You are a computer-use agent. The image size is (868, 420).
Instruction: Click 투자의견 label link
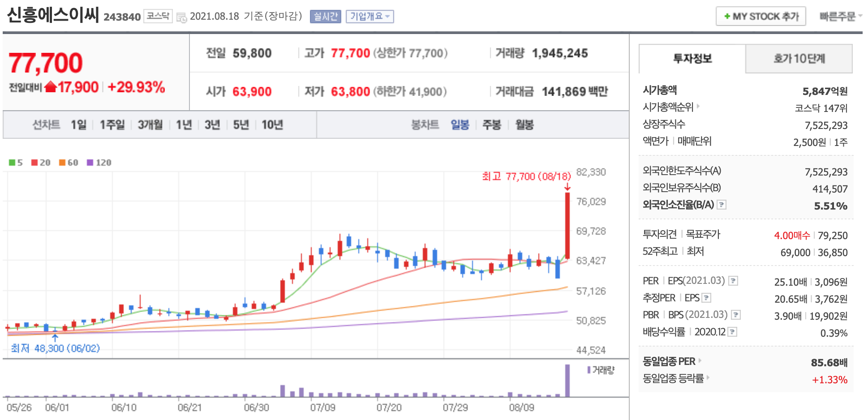tap(660, 234)
